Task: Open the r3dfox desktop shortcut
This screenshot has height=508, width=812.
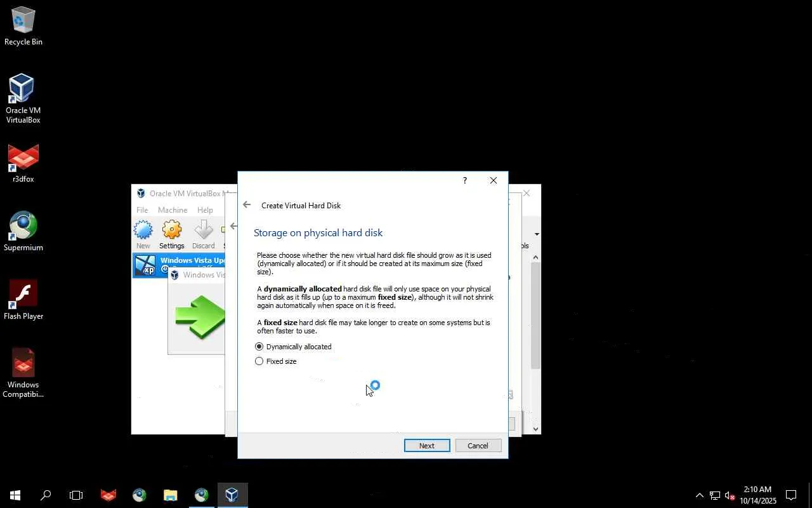Action: click(x=23, y=164)
